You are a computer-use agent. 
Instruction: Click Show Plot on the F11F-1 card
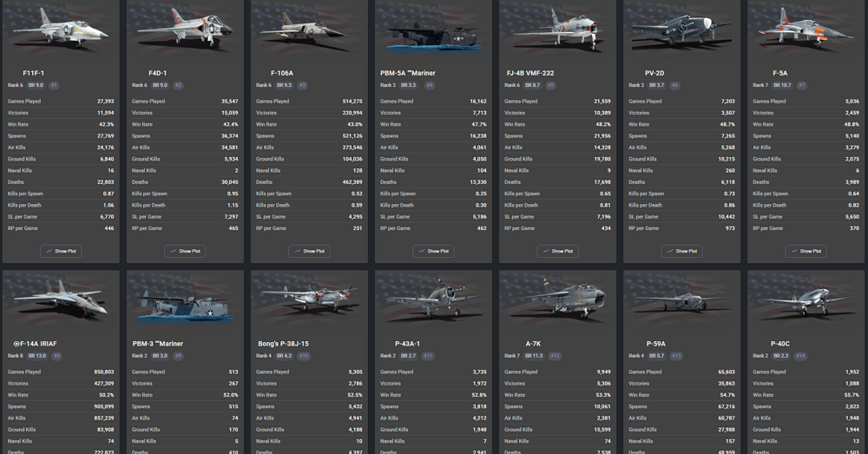coord(61,251)
